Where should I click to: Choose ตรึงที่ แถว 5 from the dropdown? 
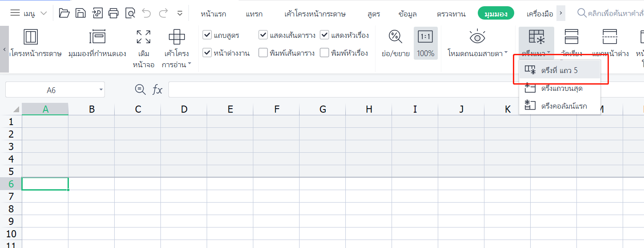[560, 70]
